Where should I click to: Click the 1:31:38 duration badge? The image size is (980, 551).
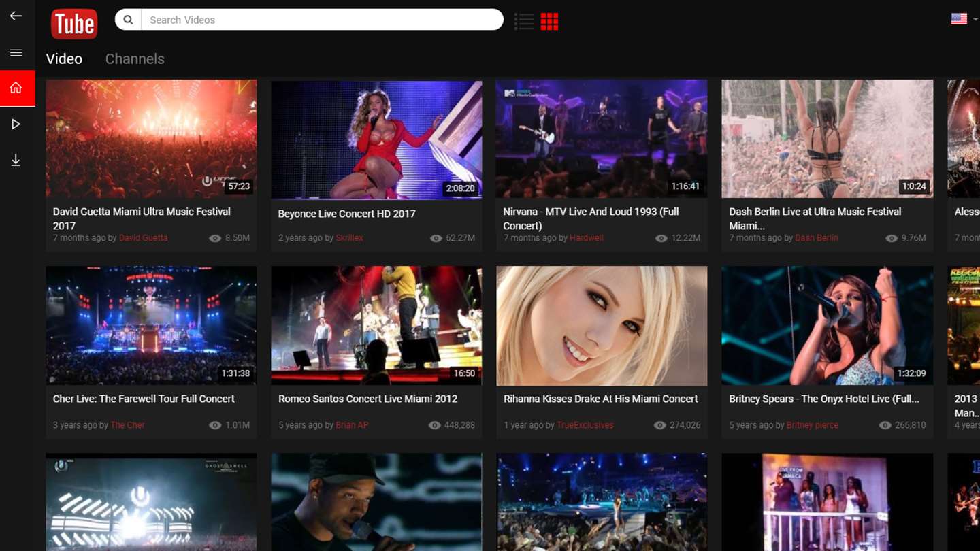235,373
